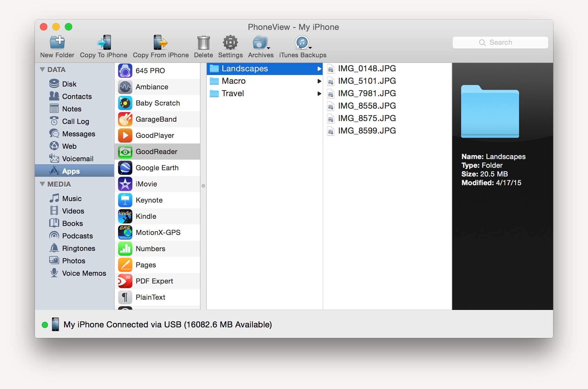This screenshot has width=588, height=389.
Task: Click the Copy From iPhone icon
Action: tap(160, 43)
